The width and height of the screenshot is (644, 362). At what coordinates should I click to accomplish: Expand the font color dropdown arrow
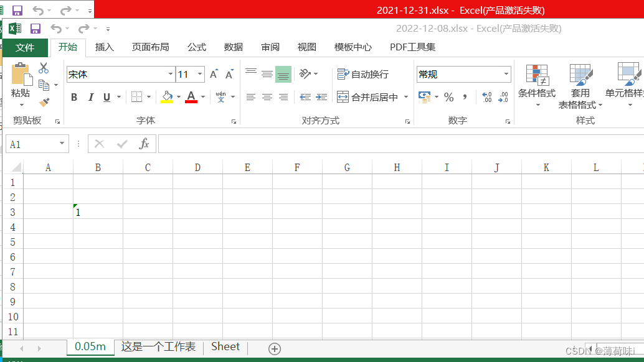click(203, 97)
